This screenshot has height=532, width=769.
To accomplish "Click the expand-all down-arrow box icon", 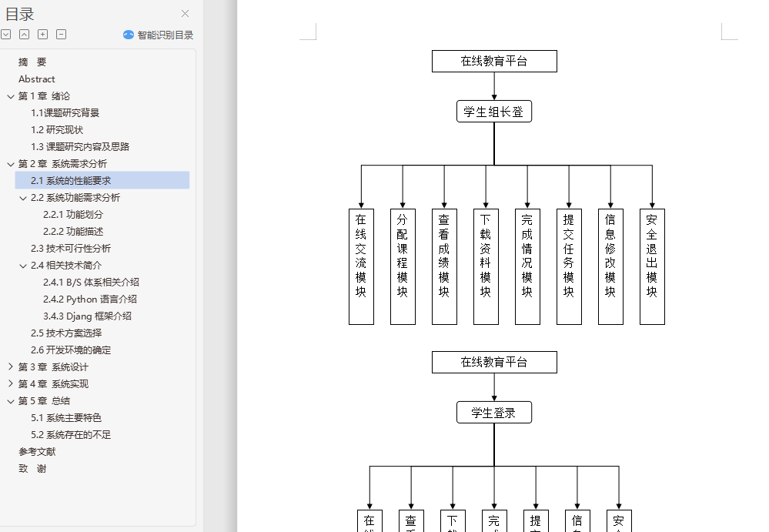I will [6, 35].
